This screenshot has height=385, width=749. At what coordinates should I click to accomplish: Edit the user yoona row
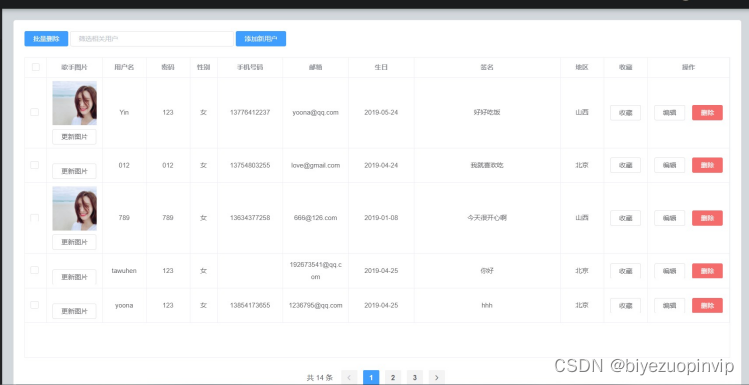pyautogui.click(x=669, y=306)
